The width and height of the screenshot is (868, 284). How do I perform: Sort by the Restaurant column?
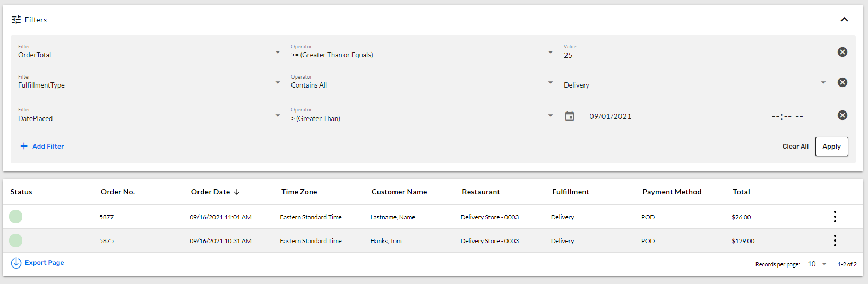481,192
